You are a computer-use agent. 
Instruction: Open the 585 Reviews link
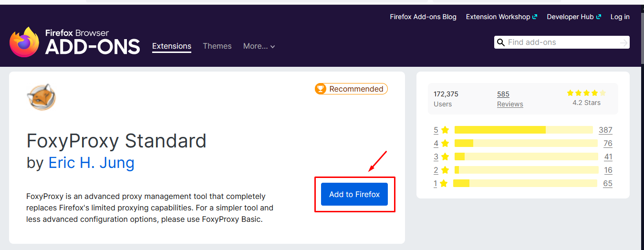point(510,99)
